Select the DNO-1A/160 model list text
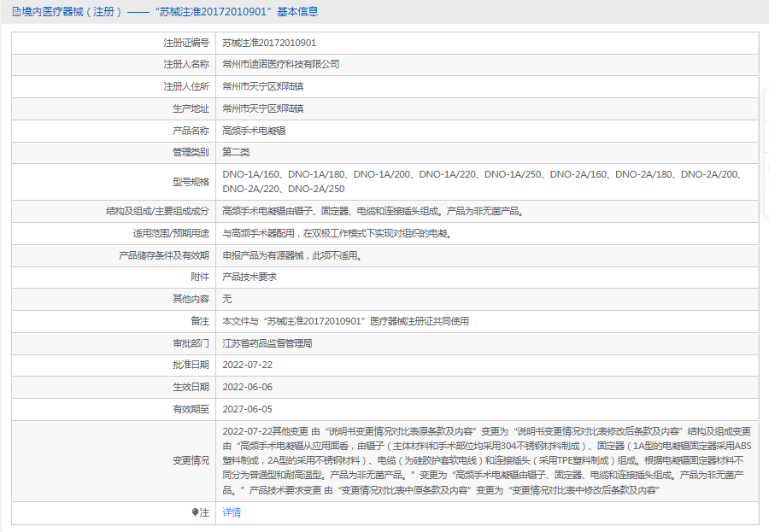The height and width of the screenshot is (532, 769). click(x=483, y=181)
